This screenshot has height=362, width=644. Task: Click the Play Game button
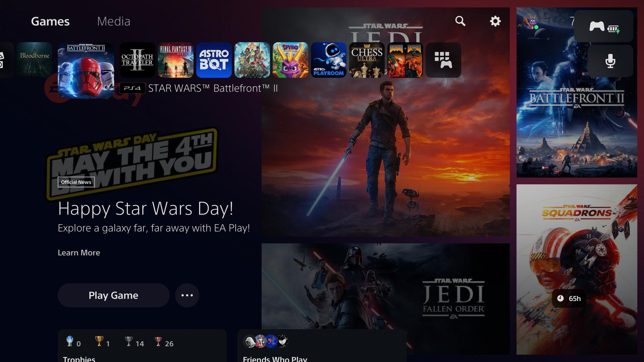(113, 295)
